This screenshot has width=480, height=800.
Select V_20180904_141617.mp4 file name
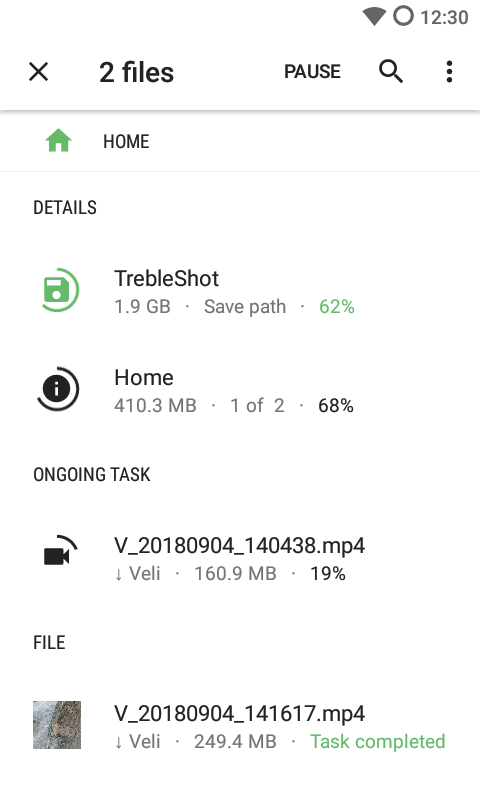[x=239, y=713]
